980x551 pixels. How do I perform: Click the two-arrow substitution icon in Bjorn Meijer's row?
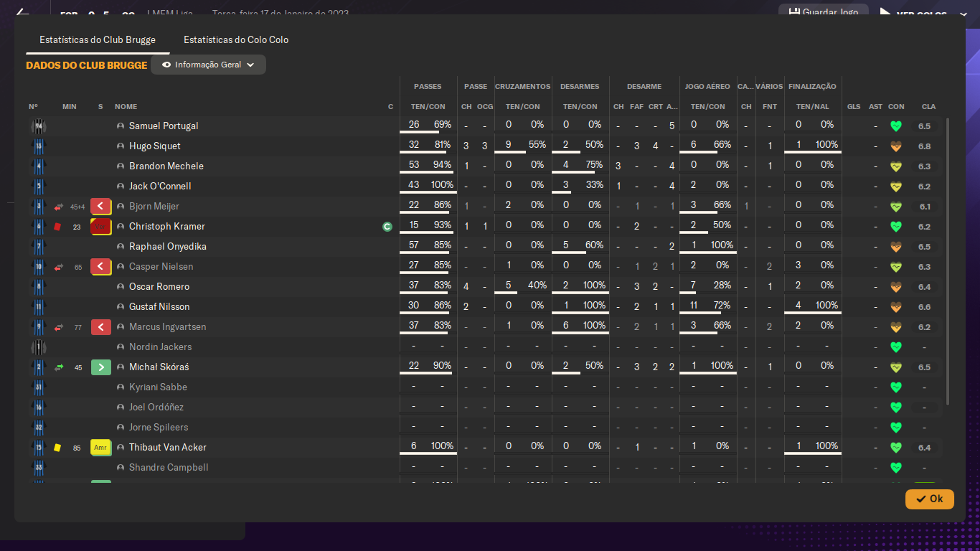(59, 207)
